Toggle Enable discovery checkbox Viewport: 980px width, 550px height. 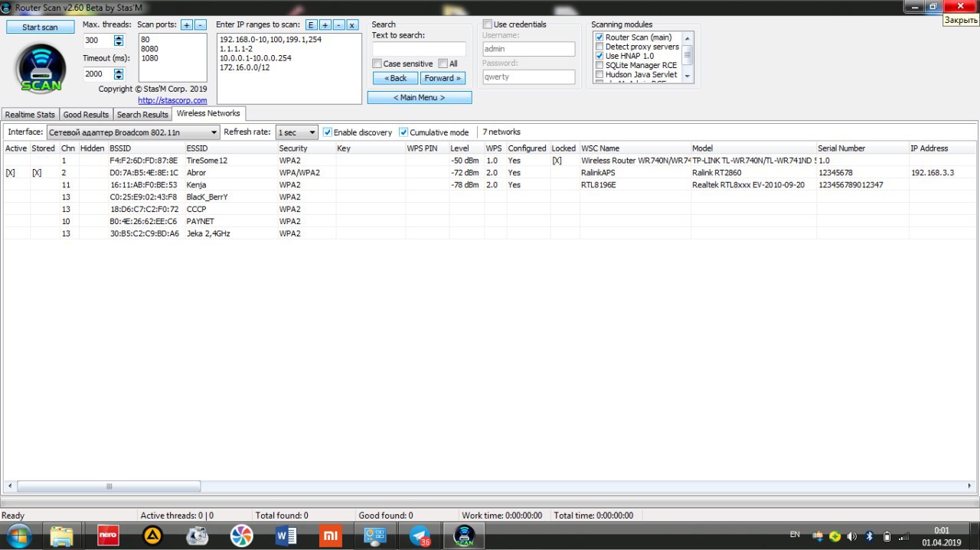pyautogui.click(x=328, y=132)
